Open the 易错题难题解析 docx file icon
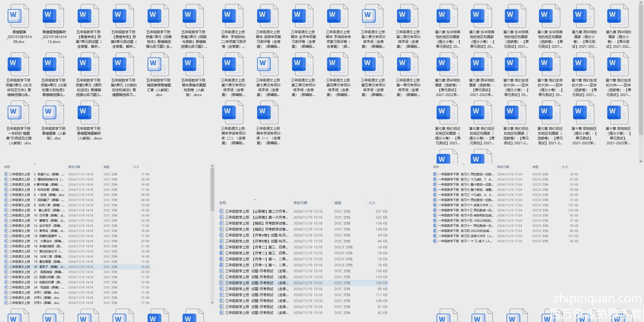The width and height of the screenshot is (644, 322). [54, 17]
